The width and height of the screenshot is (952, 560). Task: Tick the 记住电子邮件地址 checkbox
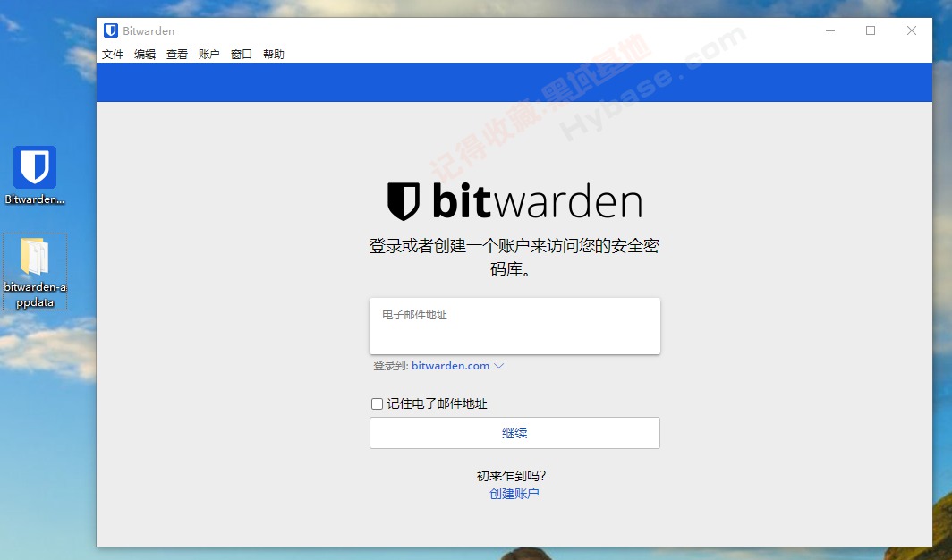(x=377, y=404)
